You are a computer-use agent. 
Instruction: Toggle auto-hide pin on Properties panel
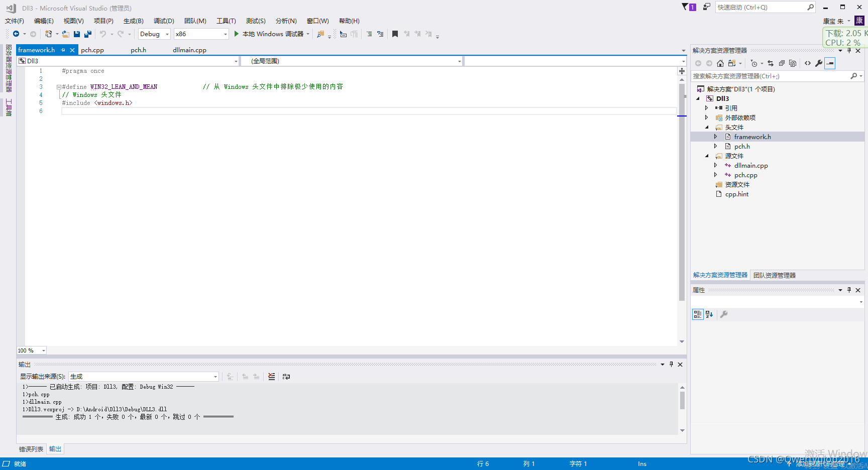[849, 290]
